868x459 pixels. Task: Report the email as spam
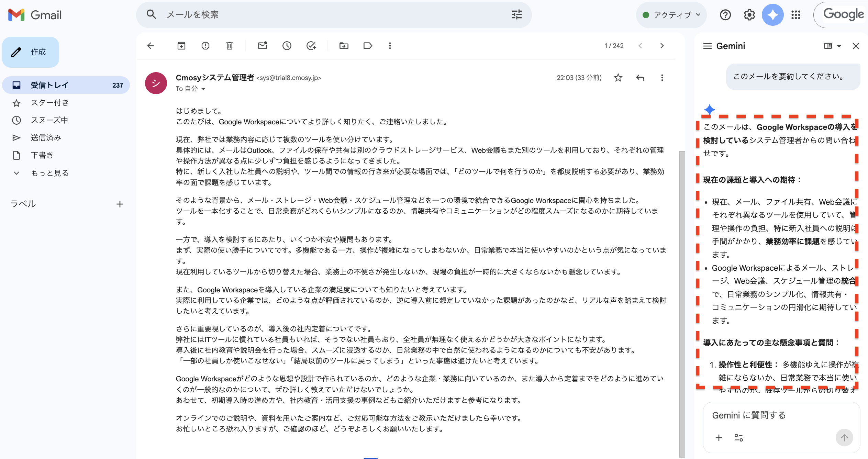[205, 46]
